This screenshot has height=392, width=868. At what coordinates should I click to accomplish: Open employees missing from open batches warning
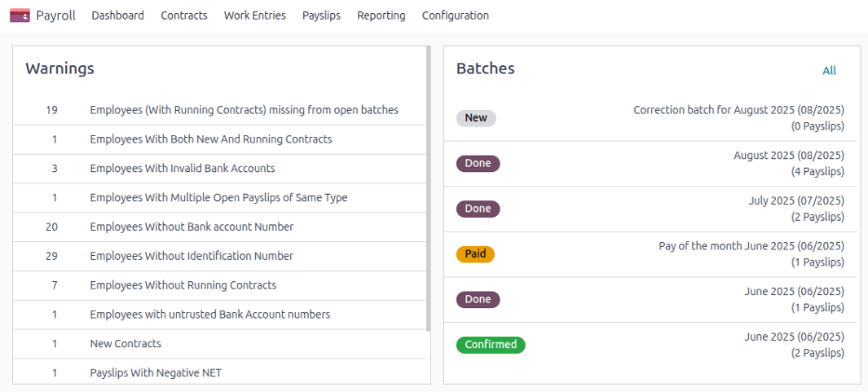click(244, 110)
